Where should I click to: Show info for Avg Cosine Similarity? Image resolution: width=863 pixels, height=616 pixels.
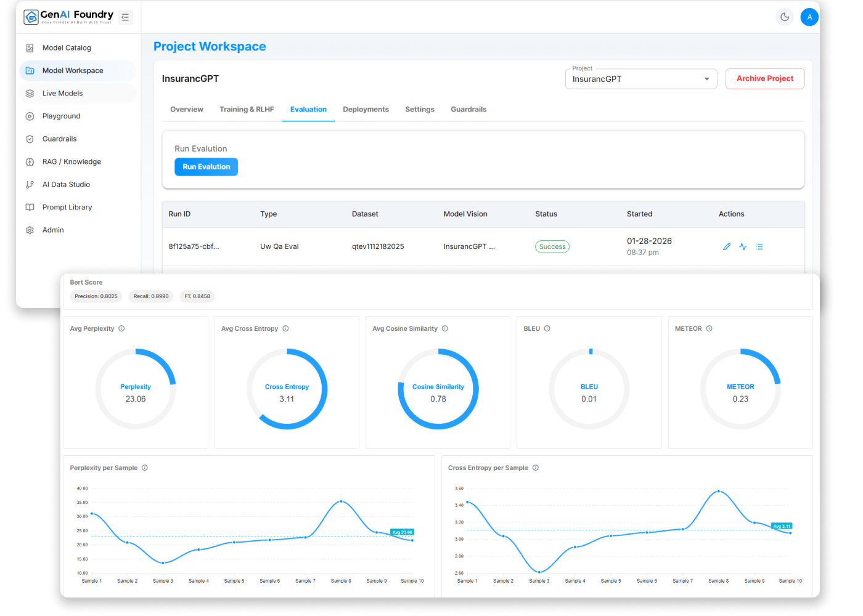(445, 328)
